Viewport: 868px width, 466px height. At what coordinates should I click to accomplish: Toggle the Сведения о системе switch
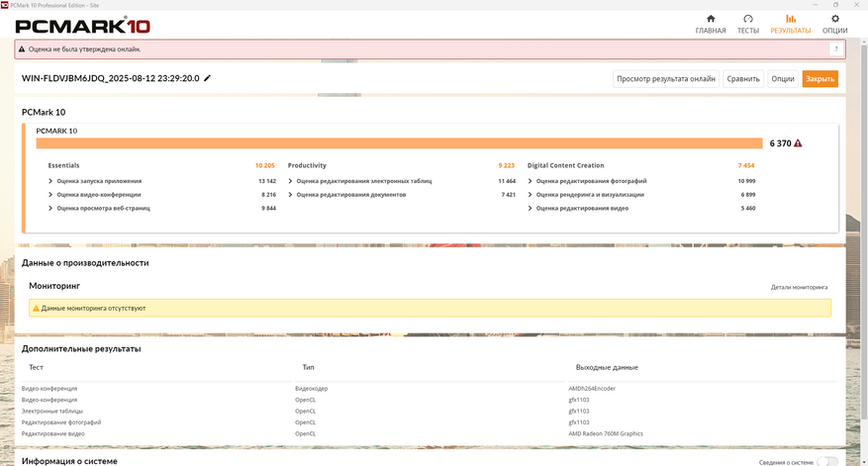point(827,462)
